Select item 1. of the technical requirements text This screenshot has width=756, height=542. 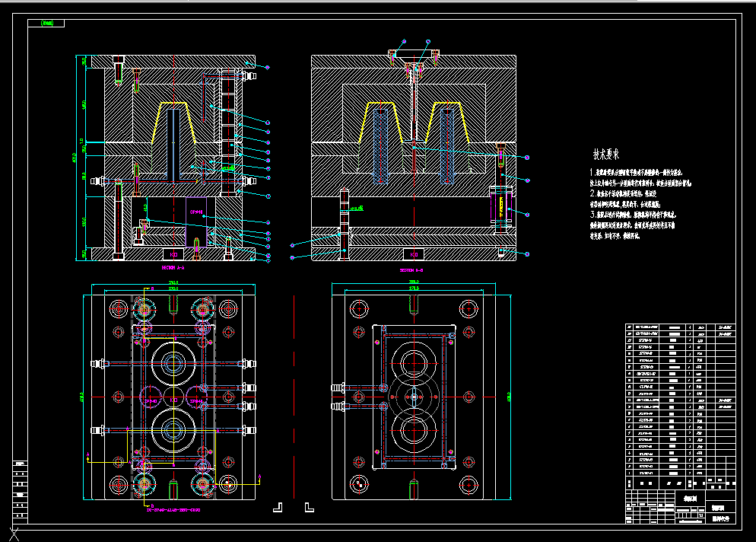640,177
